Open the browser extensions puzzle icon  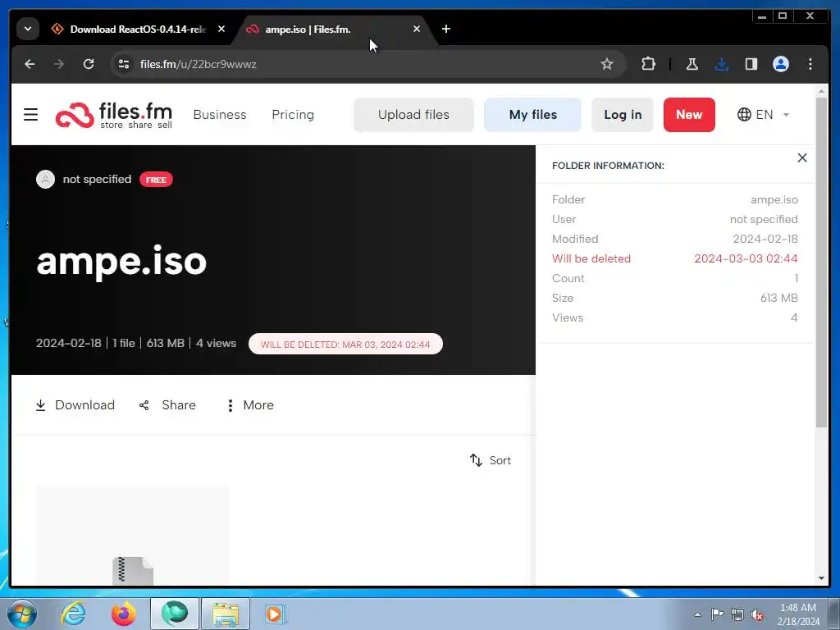pos(648,64)
